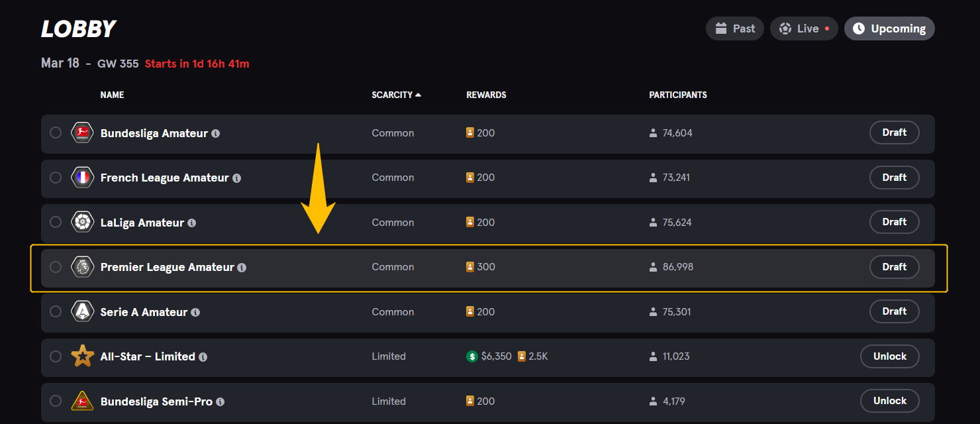Open info icon beside Serie A Amateur
980x424 pixels.
tap(195, 312)
